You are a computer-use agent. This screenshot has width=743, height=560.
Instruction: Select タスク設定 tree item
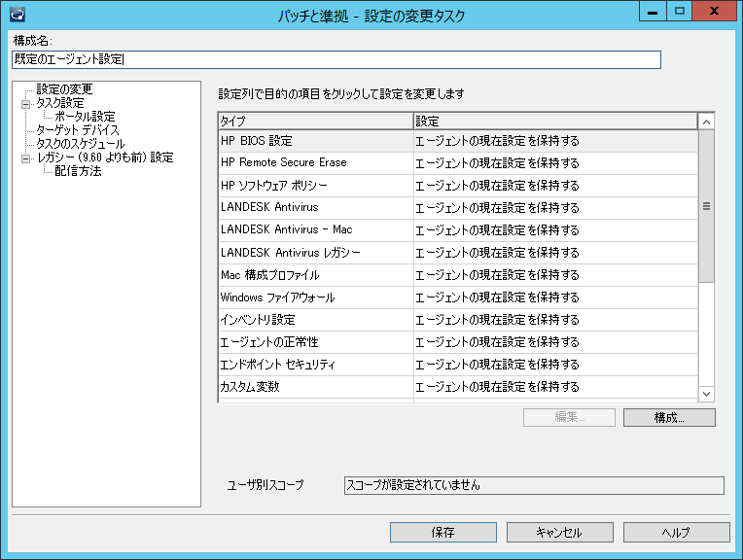(x=60, y=103)
